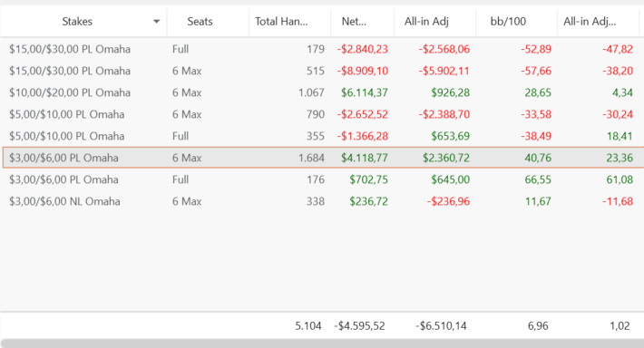Click All-in Adj value -$5.902,11
Image resolution: width=644 pixels, height=348 pixels.
pyautogui.click(x=444, y=71)
